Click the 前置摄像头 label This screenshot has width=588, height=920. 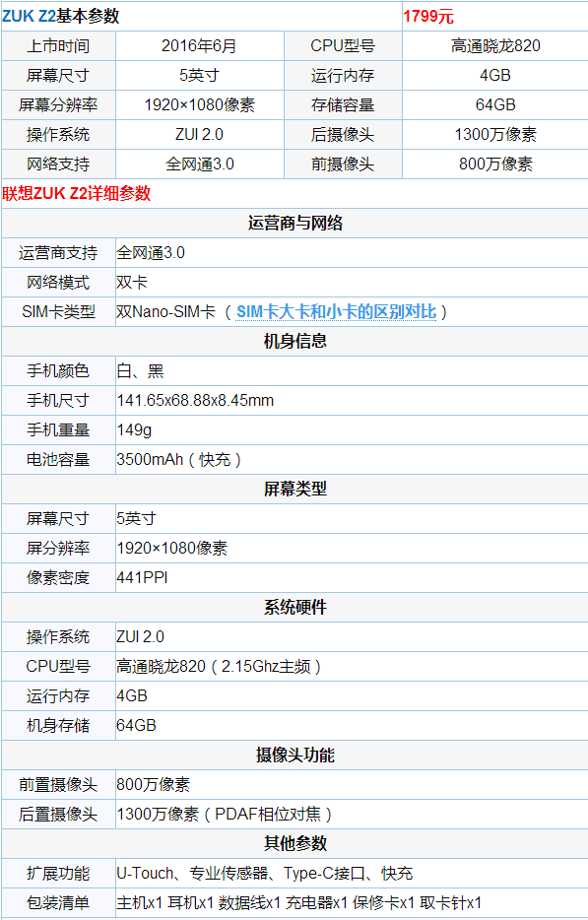[x=58, y=784]
